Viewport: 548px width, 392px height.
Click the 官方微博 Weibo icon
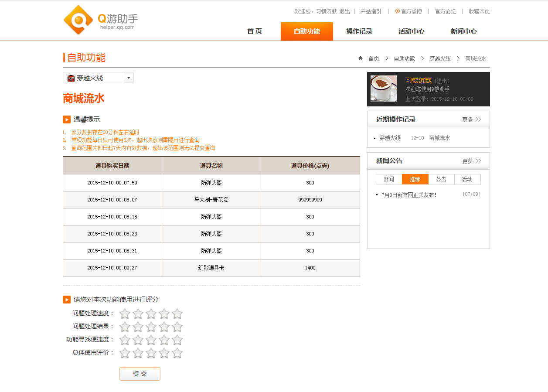coord(398,11)
